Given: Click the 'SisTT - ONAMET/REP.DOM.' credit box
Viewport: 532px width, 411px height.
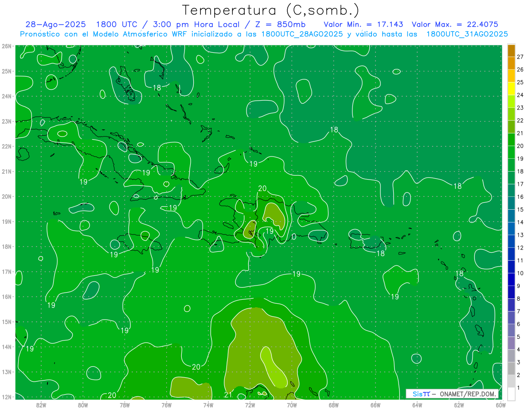Looking at the screenshot, I should click(452, 394).
